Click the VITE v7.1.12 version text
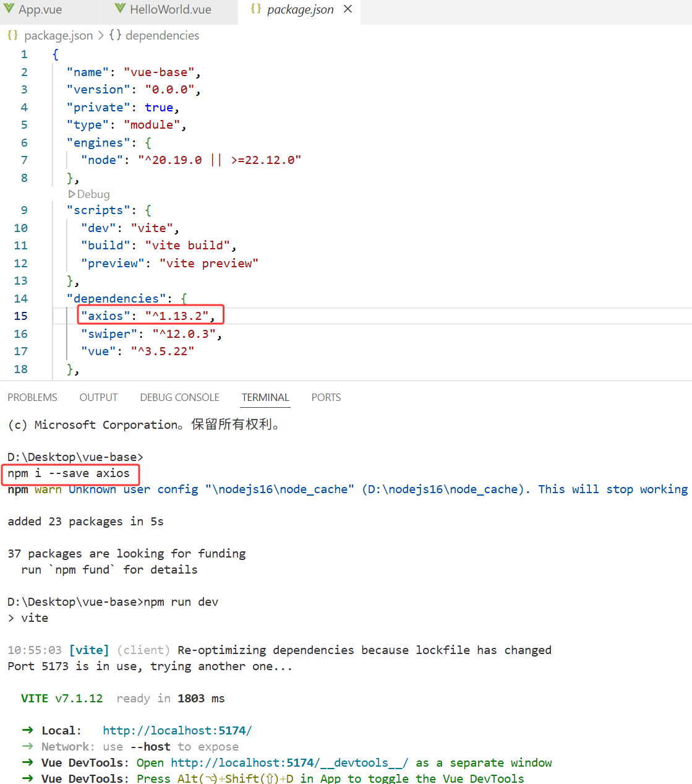 [62, 699]
